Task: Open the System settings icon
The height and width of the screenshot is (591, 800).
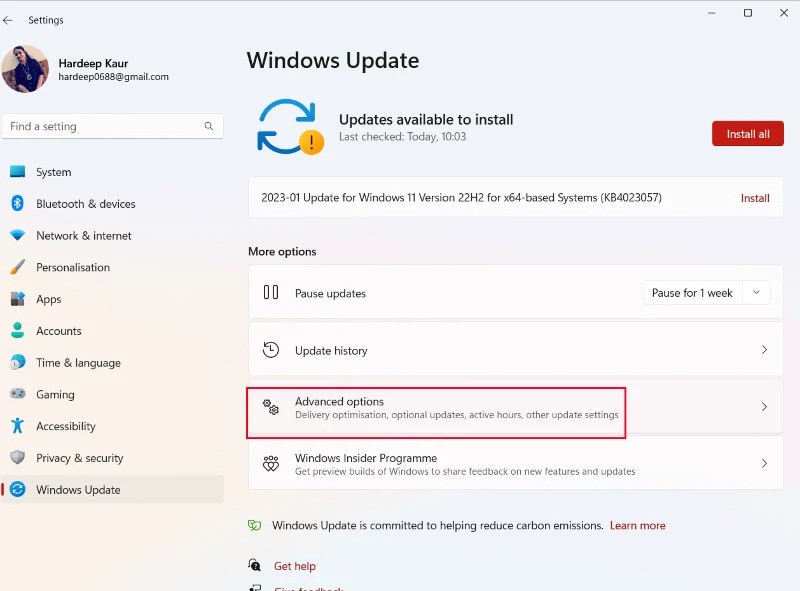Action: (x=17, y=171)
